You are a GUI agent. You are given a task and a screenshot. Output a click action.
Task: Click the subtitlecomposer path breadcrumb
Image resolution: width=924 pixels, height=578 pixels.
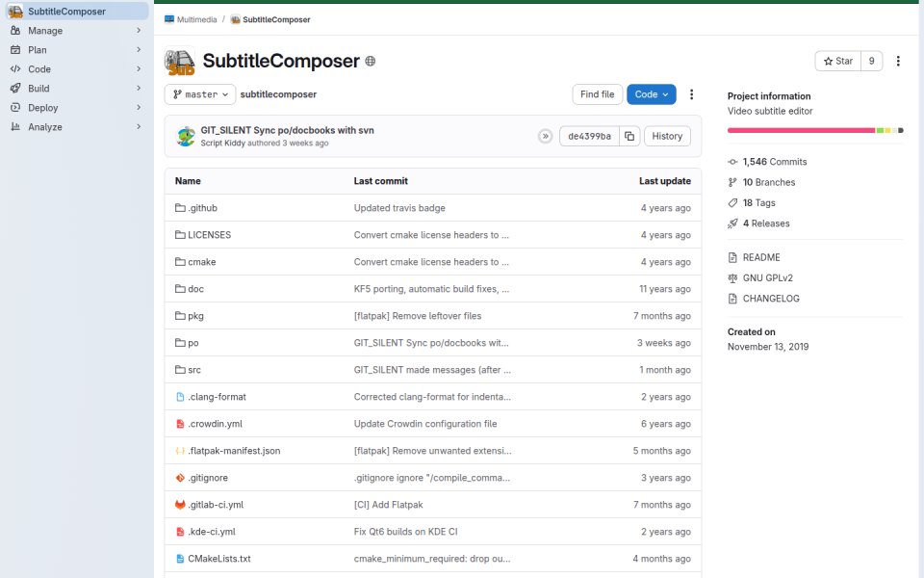[x=278, y=94]
